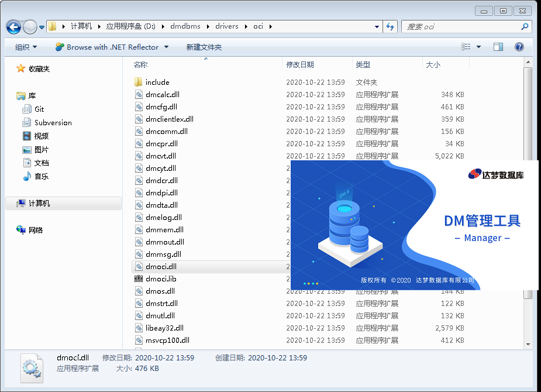Create a new folder with 新建文件夹
This screenshot has height=392, width=541.
pyautogui.click(x=204, y=47)
